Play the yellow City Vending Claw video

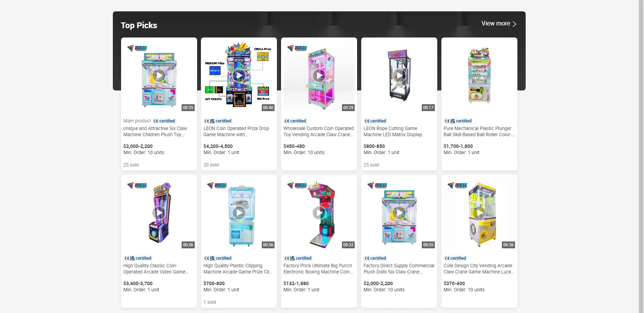click(x=479, y=213)
